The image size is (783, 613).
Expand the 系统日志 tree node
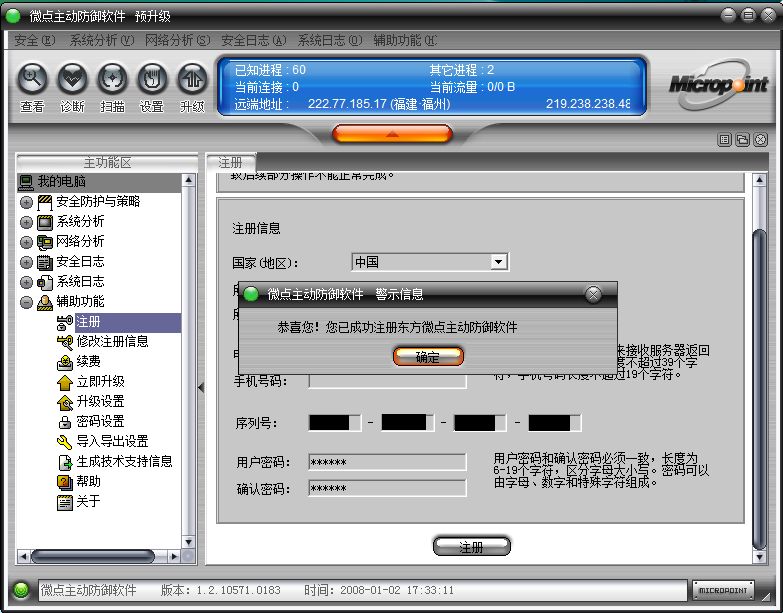tap(26, 282)
